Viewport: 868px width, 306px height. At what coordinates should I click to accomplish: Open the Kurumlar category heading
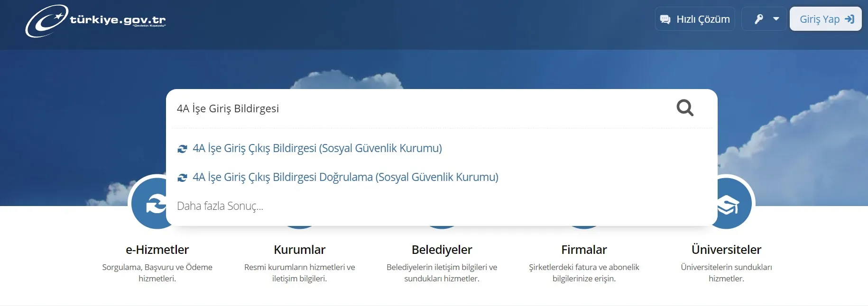tap(299, 250)
